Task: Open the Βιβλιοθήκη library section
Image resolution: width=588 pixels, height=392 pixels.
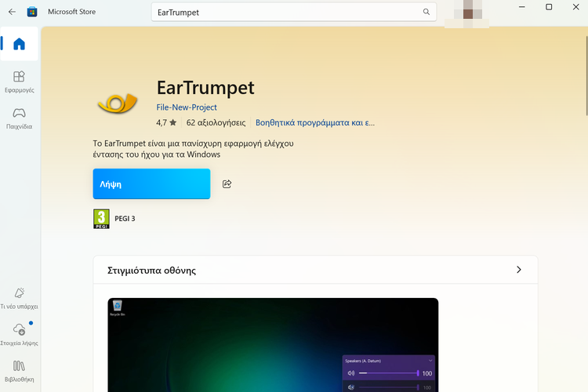Action: [x=19, y=371]
